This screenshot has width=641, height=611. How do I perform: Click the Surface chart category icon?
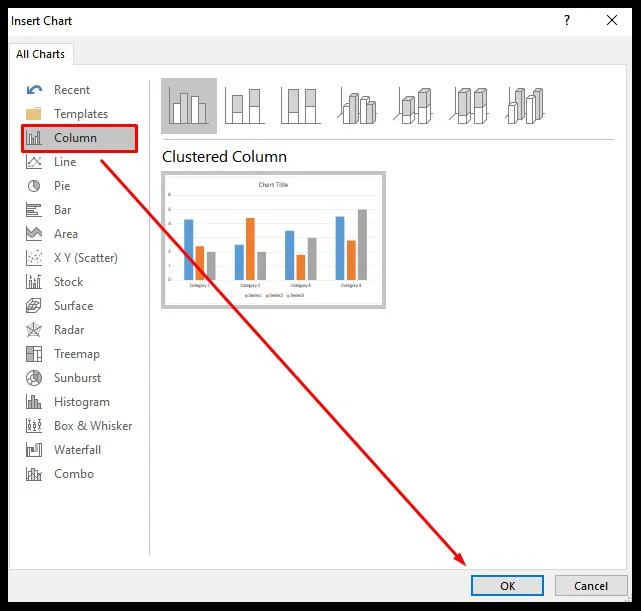[x=34, y=306]
